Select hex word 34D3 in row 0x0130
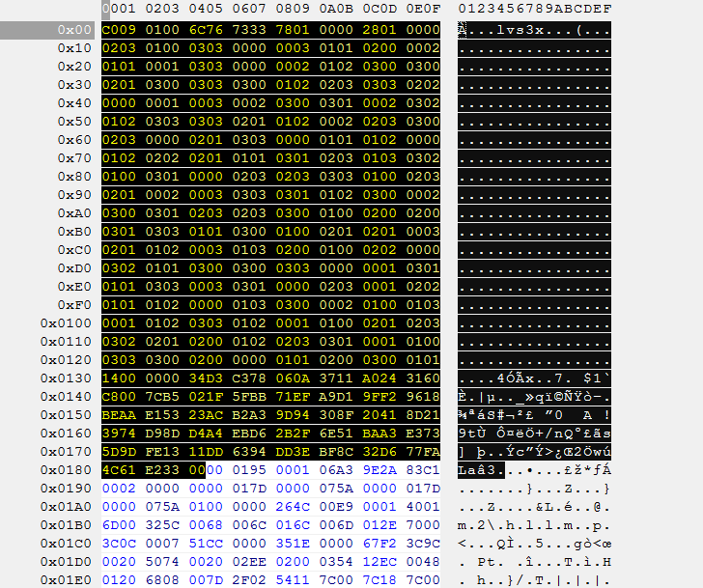The height and width of the screenshot is (588, 703). coord(206,378)
